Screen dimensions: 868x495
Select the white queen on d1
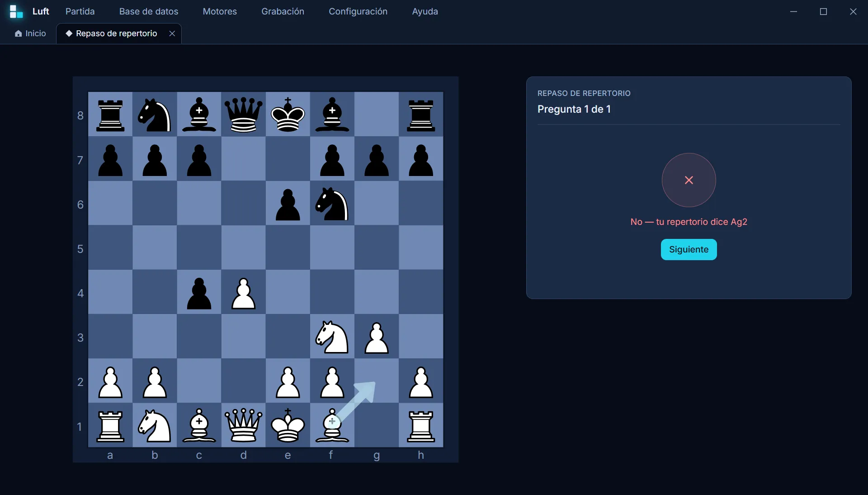click(244, 425)
